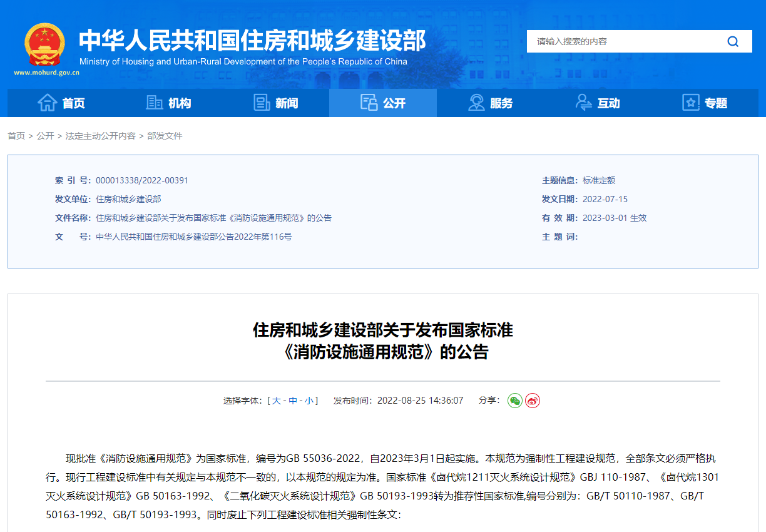Open 法定主动公开内容 breadcrumb link

100,136
